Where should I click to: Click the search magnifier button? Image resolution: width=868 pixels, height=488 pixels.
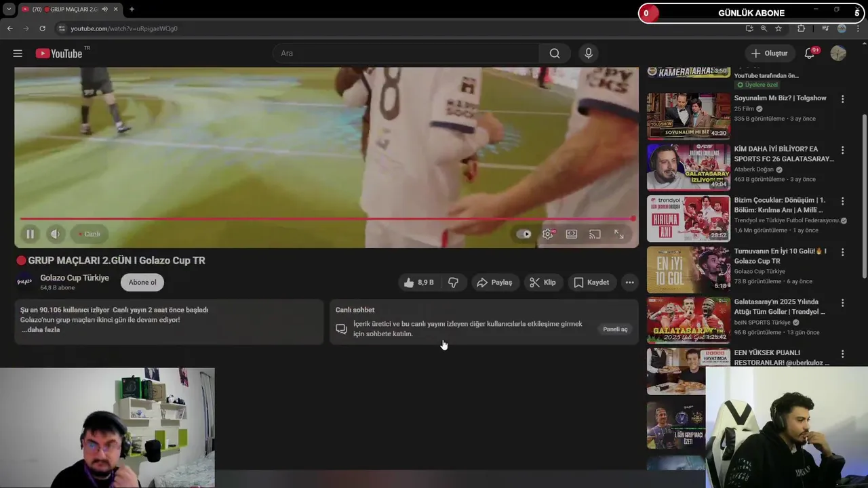click(555, 54)
